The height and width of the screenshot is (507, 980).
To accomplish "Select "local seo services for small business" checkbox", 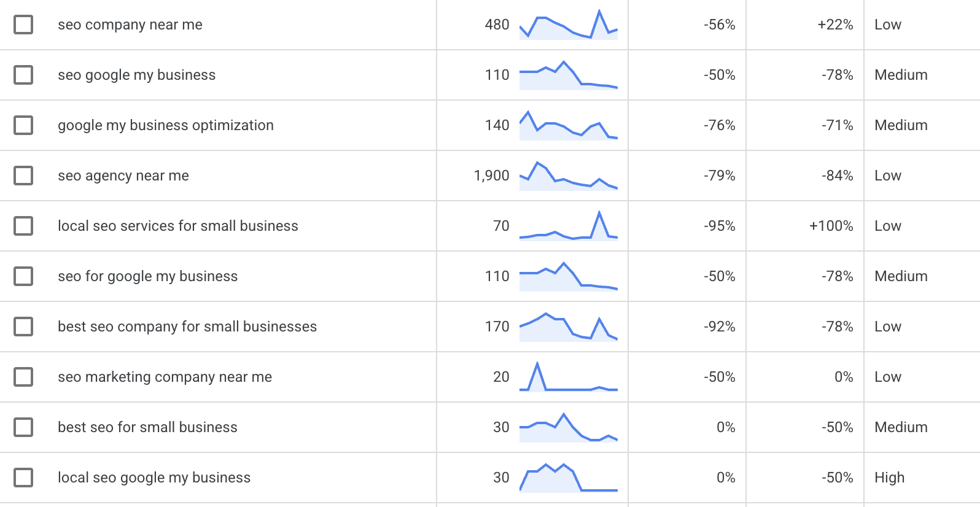I will (x=23, y=226).
